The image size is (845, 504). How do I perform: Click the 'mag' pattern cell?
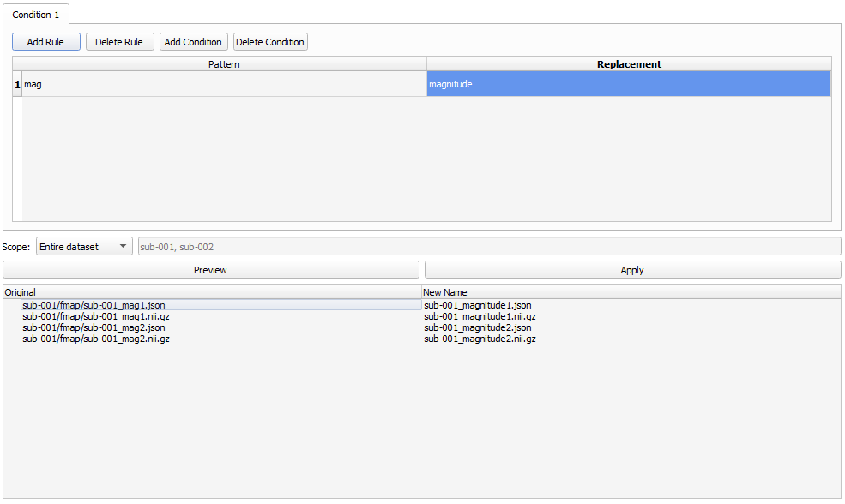[x=224, y=84]
